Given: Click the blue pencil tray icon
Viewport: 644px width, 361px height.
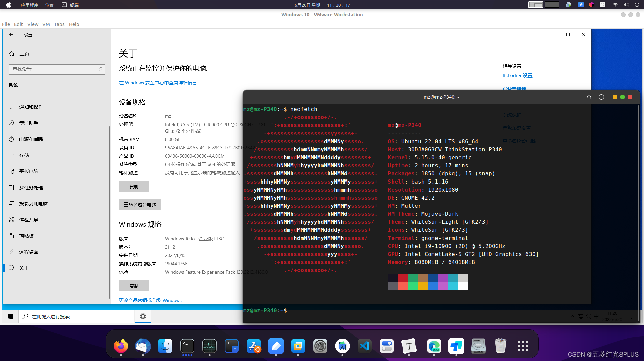Looking at the screenshot, I should (x=581, y=5).
